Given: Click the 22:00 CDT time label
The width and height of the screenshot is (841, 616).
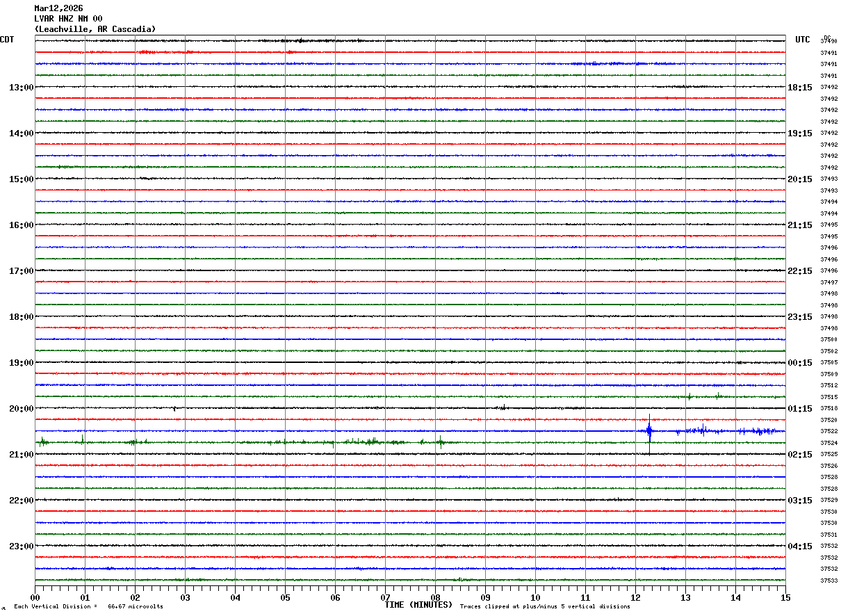Looking at the screenshot, I should point(21,501).
